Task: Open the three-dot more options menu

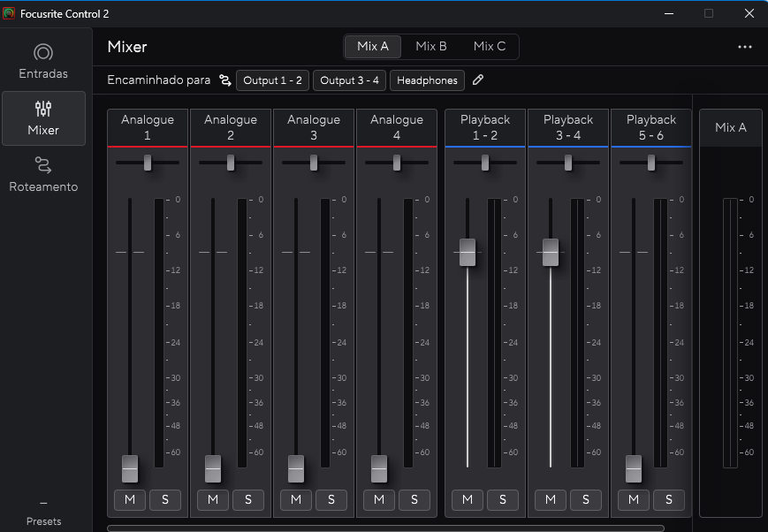Action: tap(744, 47)
